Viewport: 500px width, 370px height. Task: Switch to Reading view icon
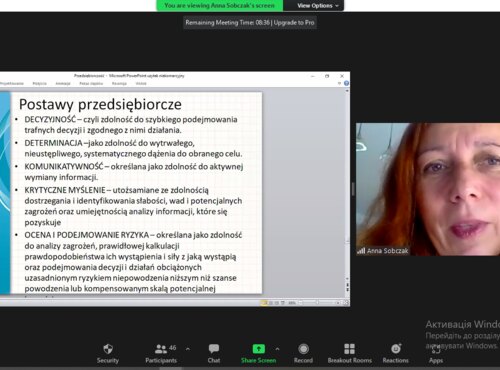point(277,303)
